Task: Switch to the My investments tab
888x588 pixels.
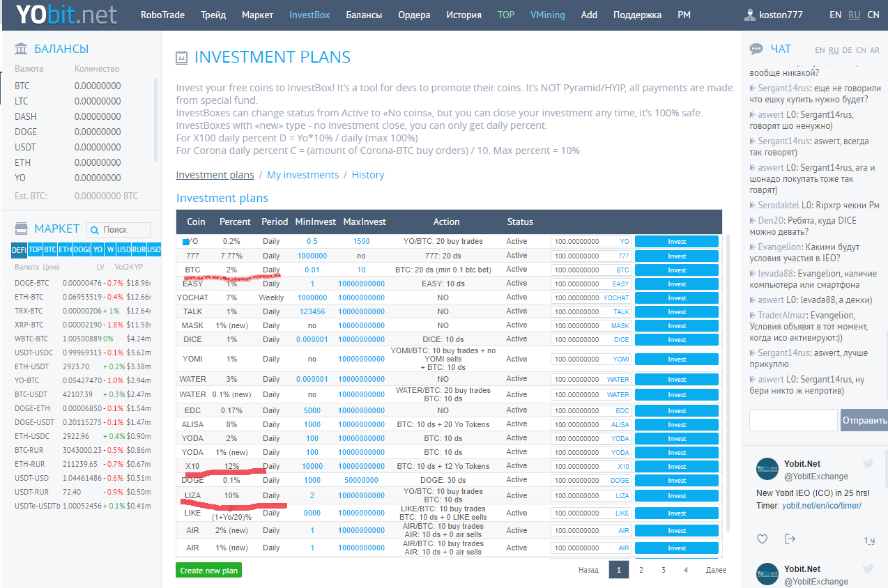Action: (x=303, y=175)
